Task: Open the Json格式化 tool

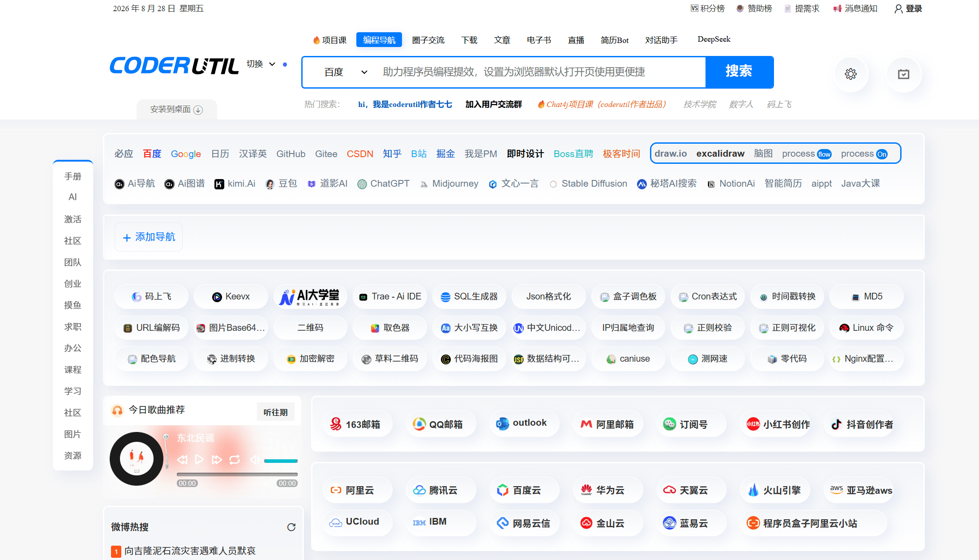Action: click(548, 296)
